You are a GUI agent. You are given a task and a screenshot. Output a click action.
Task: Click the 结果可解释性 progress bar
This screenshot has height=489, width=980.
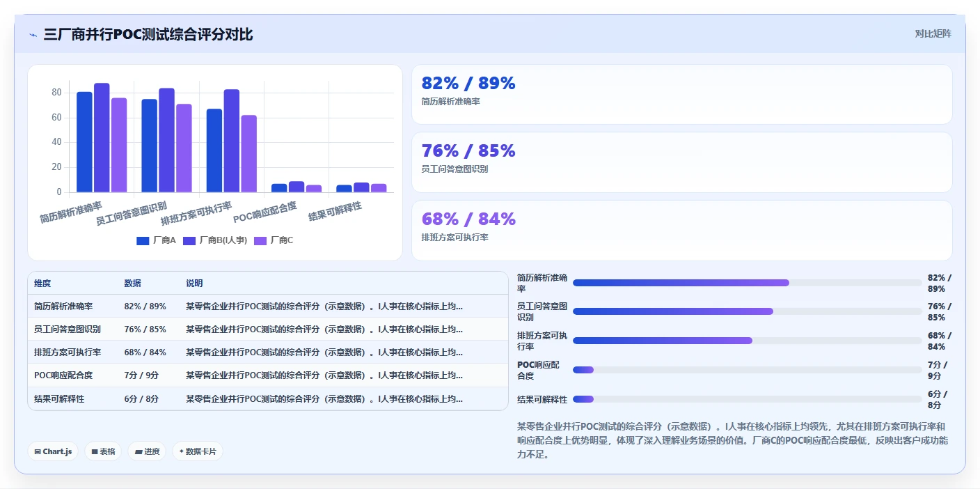(747, 399)
